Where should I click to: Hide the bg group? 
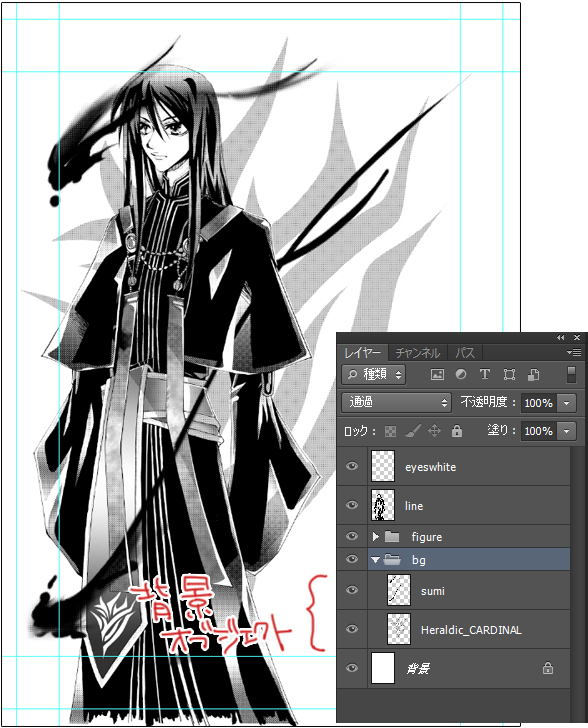tap(352, 559)
